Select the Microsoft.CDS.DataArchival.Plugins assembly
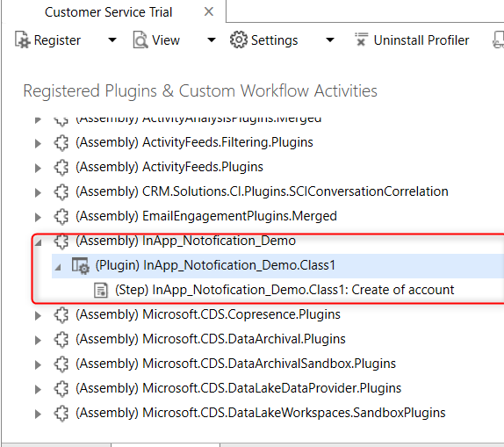This screenshot has width=504, height=447. click(211, 339)
